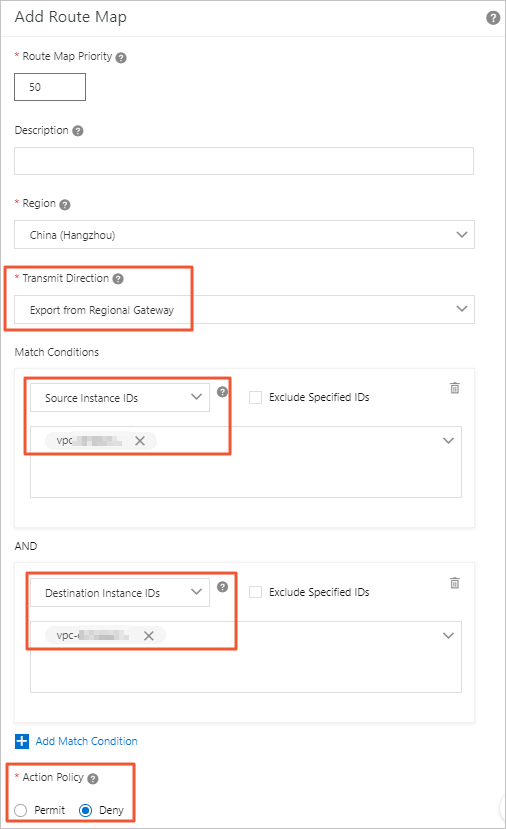This screenshot has height=829, width=506.
Task: Open help icon beside Add Route Map title
Action: [x=493, y=18]
